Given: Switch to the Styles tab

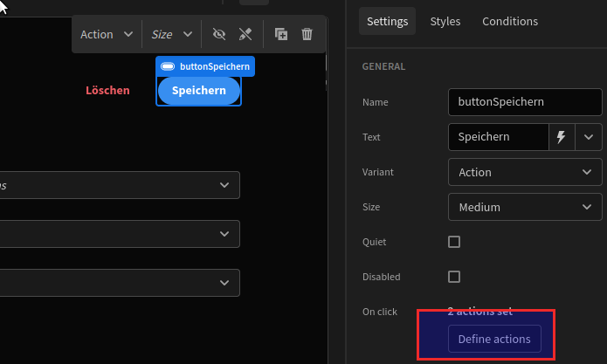Looking at the screenshot, I should click(x=445, y=21).
